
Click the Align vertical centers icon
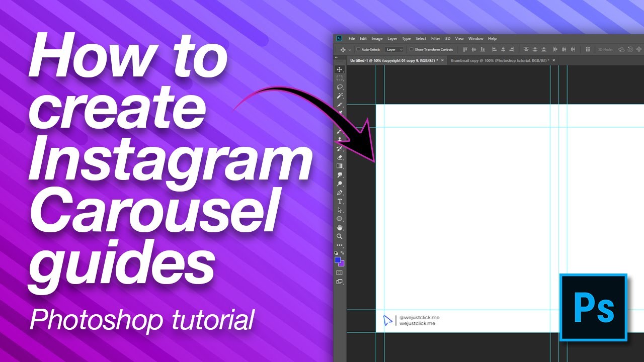(x=474, y=49)
